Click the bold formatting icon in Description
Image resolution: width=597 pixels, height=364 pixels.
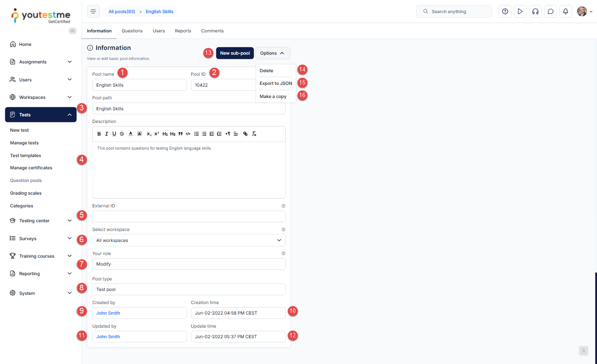coord(99,134)
